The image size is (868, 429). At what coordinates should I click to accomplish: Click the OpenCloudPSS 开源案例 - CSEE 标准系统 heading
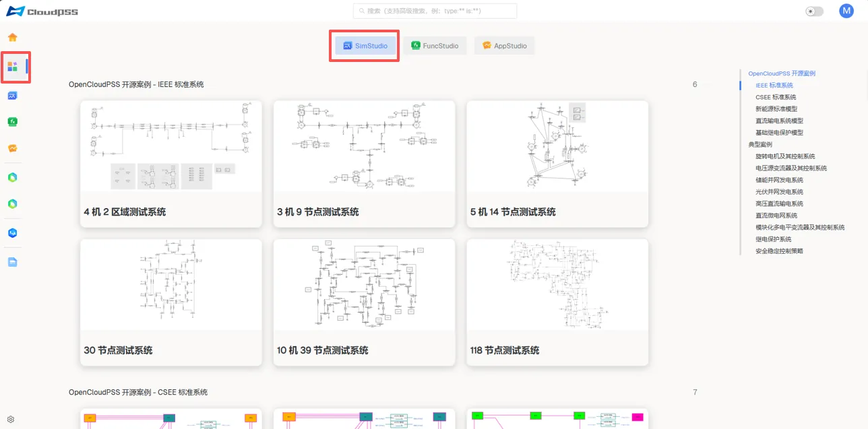(138, 392)
